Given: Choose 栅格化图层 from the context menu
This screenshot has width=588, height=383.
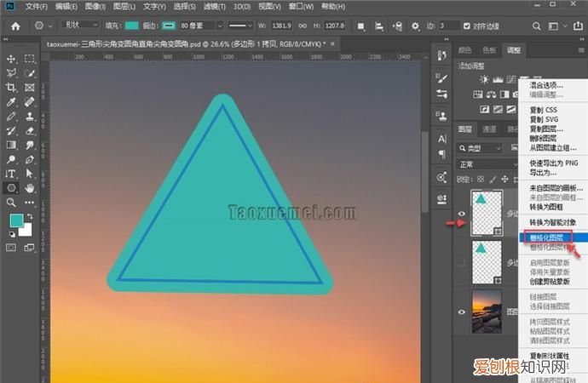Looking at the screenshot, I should [x=546, y=237].
